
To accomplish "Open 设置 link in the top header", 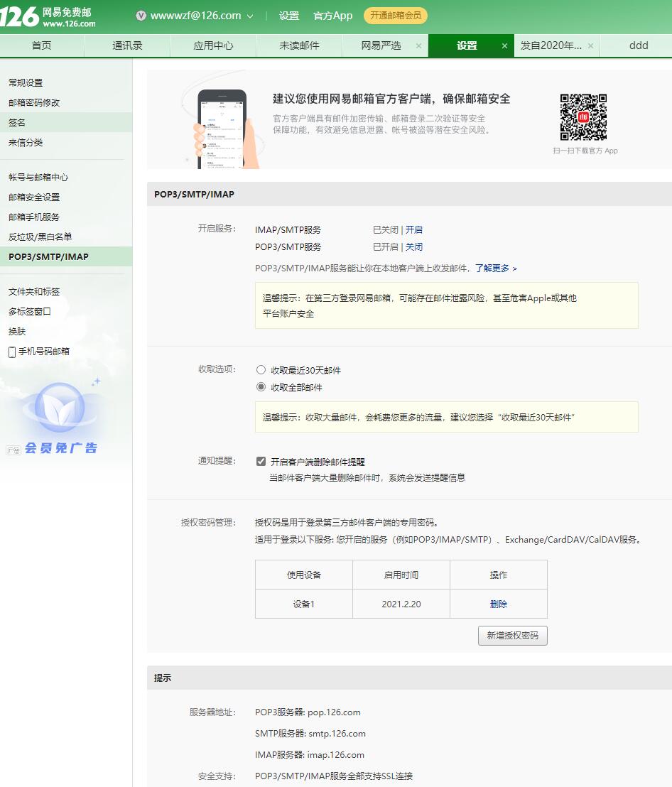I will [x=288, y=16].
